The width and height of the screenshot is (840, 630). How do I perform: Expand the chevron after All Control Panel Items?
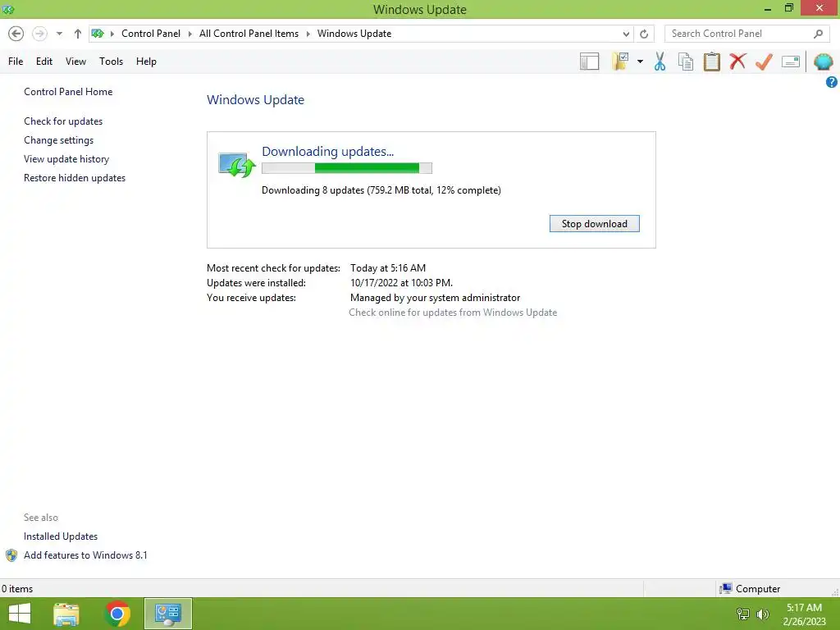click(x=308, y=34)
